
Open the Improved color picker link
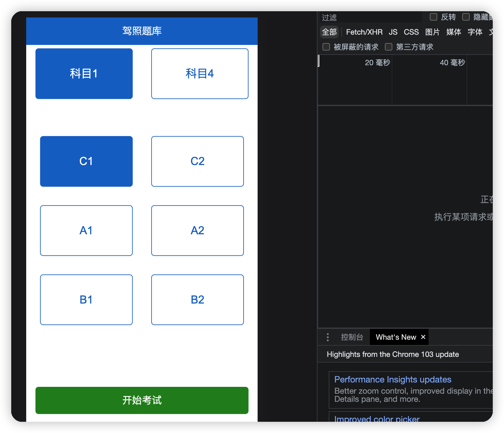pyautogui.click(x=377, y=419)
